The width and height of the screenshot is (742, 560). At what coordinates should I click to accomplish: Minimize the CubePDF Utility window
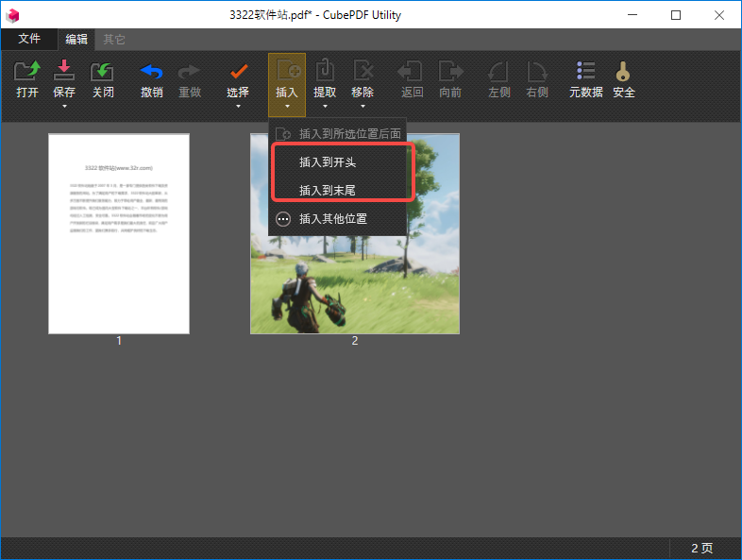[x=632, y=15]
